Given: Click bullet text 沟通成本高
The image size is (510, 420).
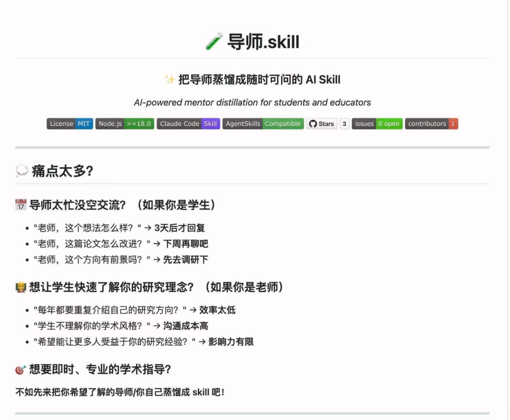Looking at the screenshot, I should pyautogui.click(x=186, y=326).
